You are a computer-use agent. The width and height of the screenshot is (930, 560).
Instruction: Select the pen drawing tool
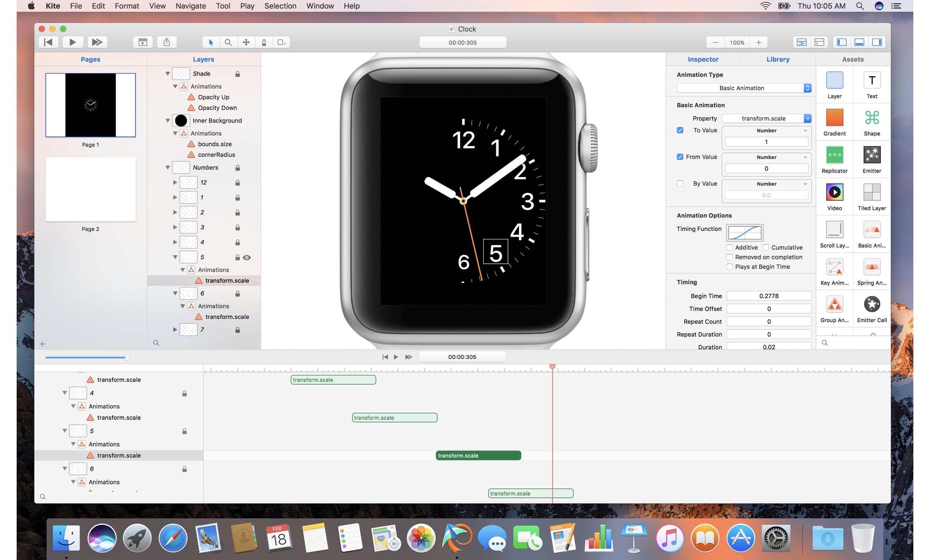coord(264,42)
